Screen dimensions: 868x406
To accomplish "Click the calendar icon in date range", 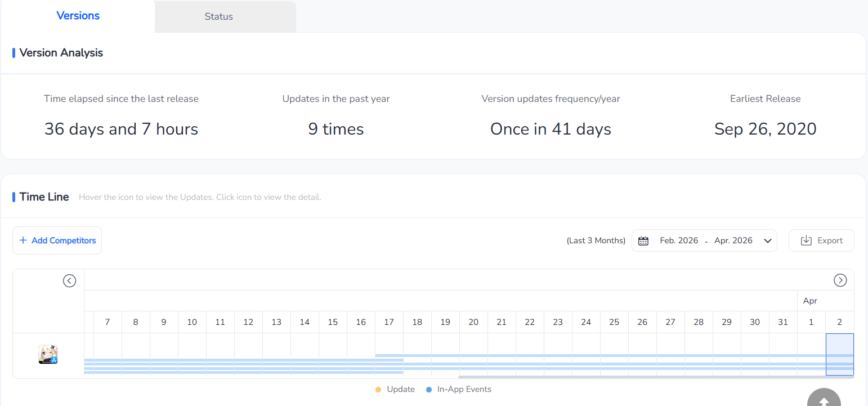I will click(x=643, y=241).
